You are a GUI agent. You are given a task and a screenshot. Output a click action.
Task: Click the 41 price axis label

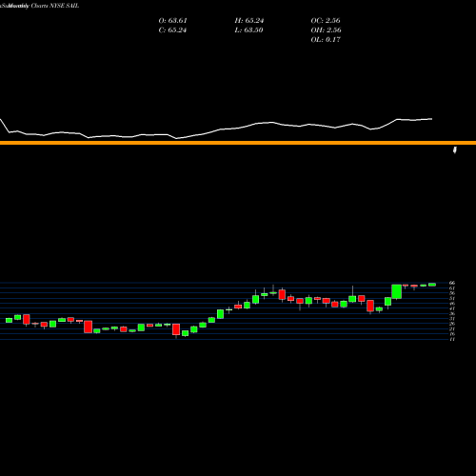click(452, 308)
